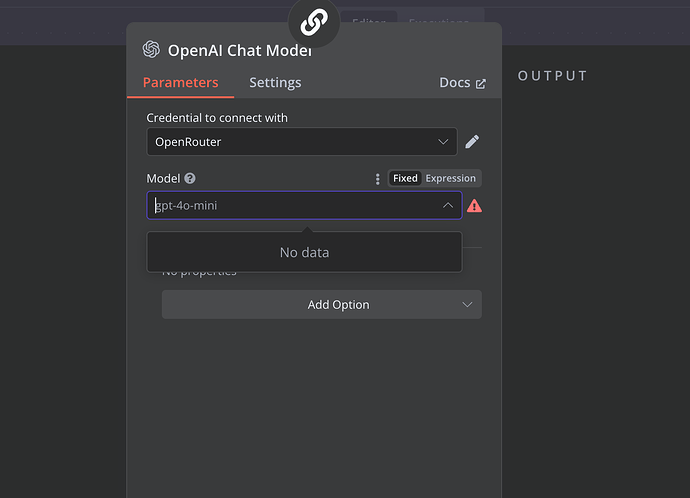
Task: Click the gpt-4o-mini model input field
Action: (x=304, y=205)
